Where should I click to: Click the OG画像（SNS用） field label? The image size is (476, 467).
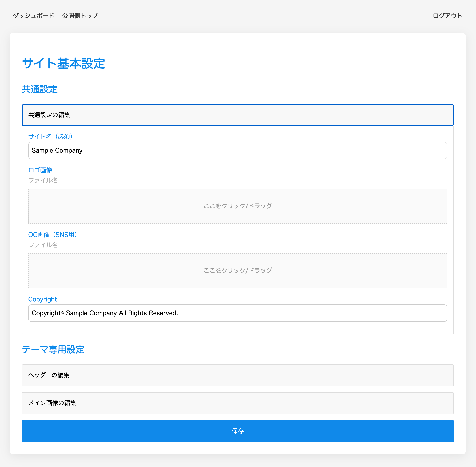point(53,235)
